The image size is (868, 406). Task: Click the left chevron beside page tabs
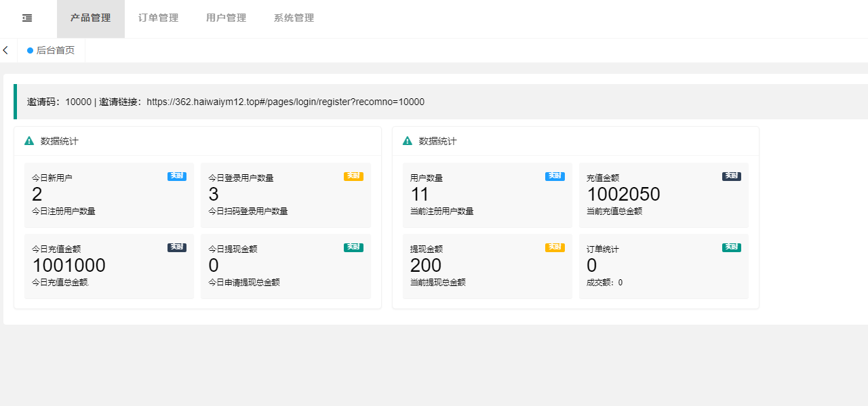click(5, 50)
